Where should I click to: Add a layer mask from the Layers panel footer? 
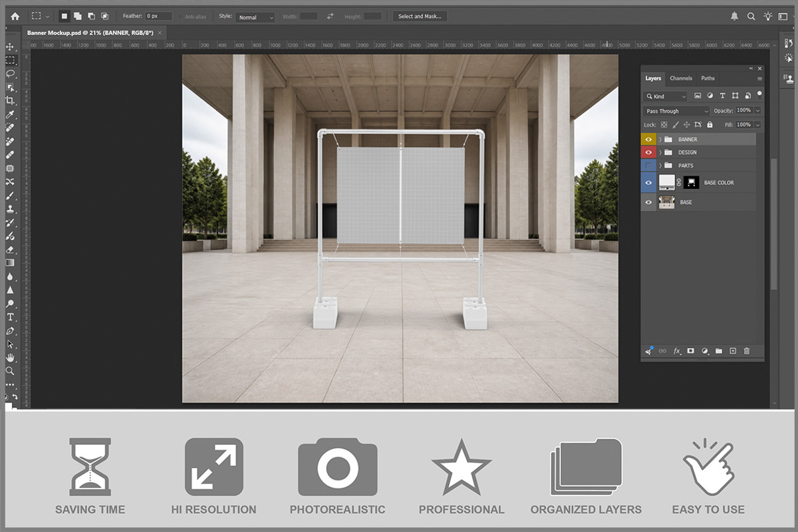691,351
